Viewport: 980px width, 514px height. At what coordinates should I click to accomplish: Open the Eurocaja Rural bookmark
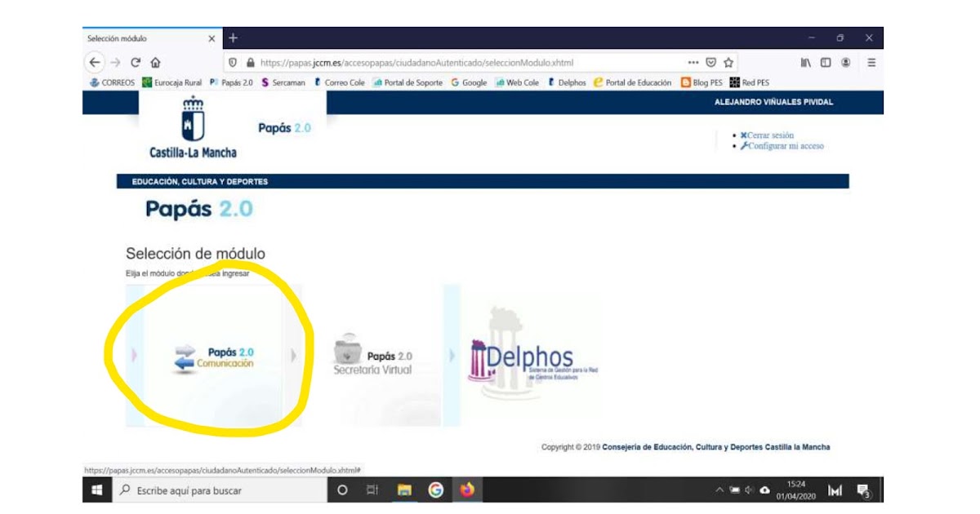tap(172, 82)
